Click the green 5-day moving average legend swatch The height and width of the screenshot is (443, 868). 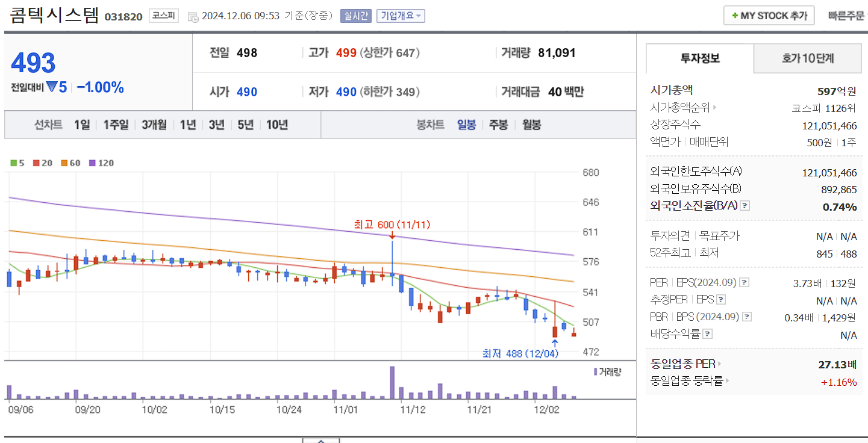(13, 163)
